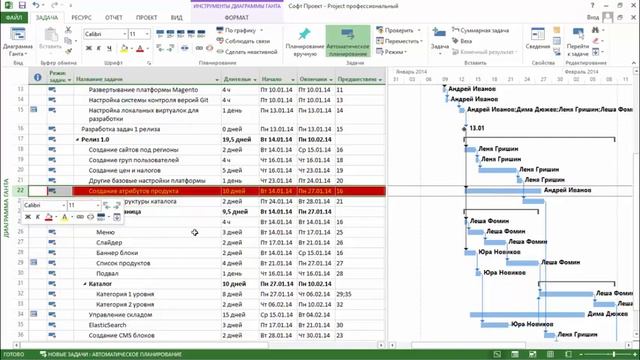Click ribbon red font color A swatch
Viewport: 640px width, 360px height.
point(140,49)
